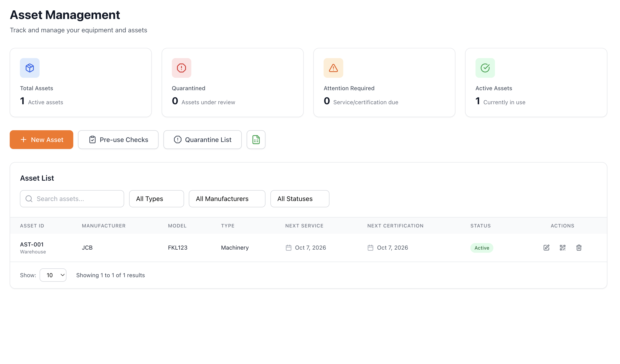Open the All Manufacturers filter dropdown
The height and width of the screenshot is (364, 620).
tap(227, 199)
